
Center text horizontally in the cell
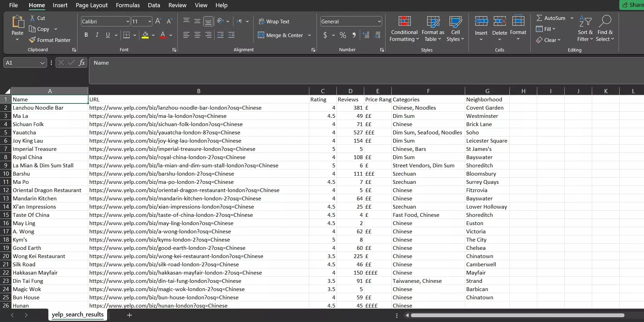[x=197, y=35]
